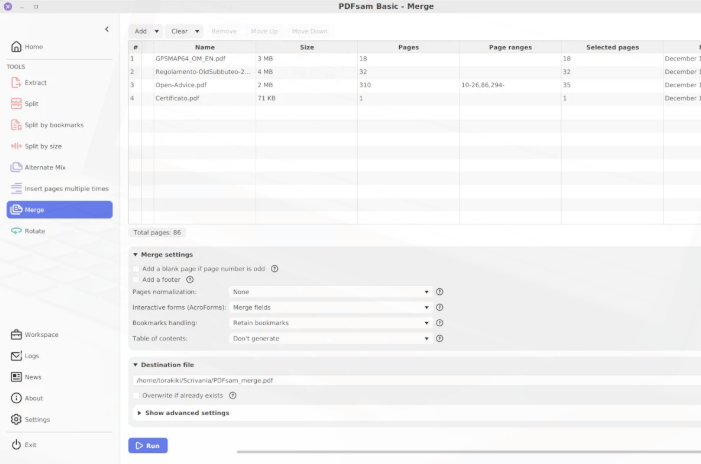Open the Bookmarks handling dropdown

click(x=330, y=323)
